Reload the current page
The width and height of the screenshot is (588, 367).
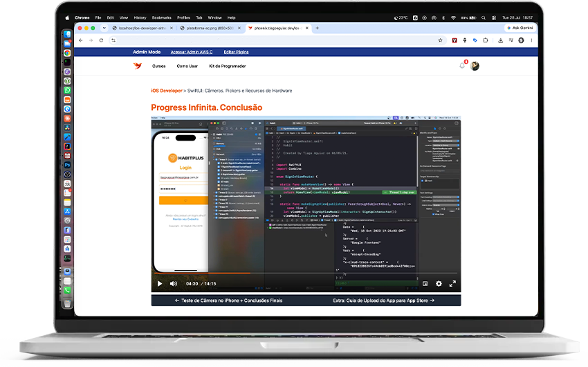coord(101,41)
